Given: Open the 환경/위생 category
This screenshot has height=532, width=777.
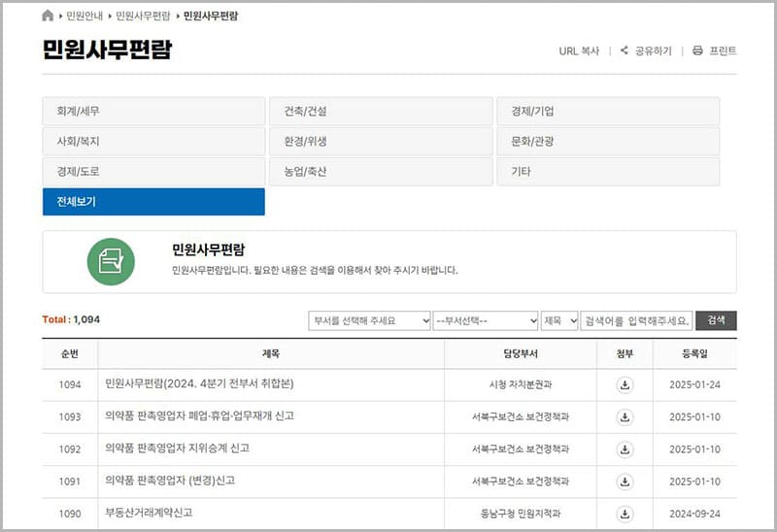Looking at the screenshot, I should click(381, 141).
